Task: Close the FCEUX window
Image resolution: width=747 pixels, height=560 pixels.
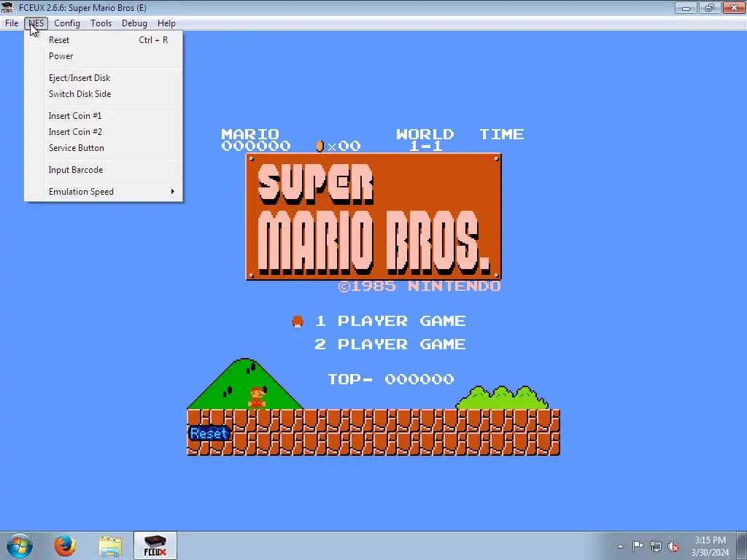Action: click(734, 7)
